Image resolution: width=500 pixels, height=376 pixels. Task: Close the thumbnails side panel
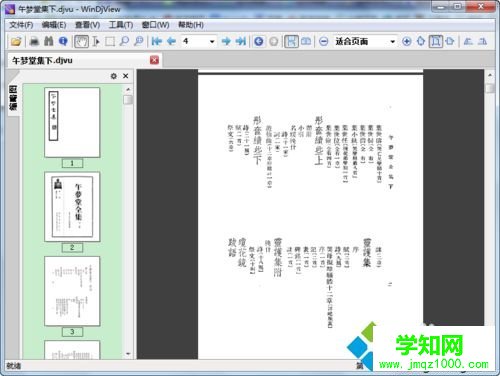click(x=126, y=76)
